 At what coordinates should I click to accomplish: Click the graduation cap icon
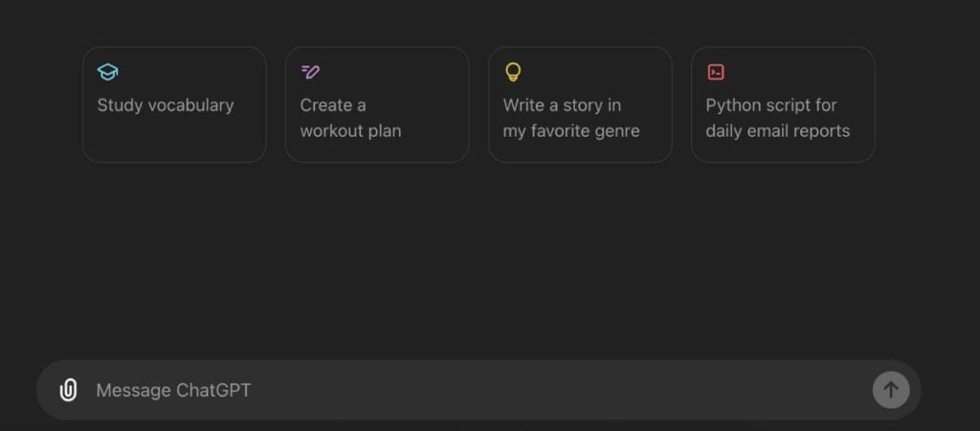107,72
